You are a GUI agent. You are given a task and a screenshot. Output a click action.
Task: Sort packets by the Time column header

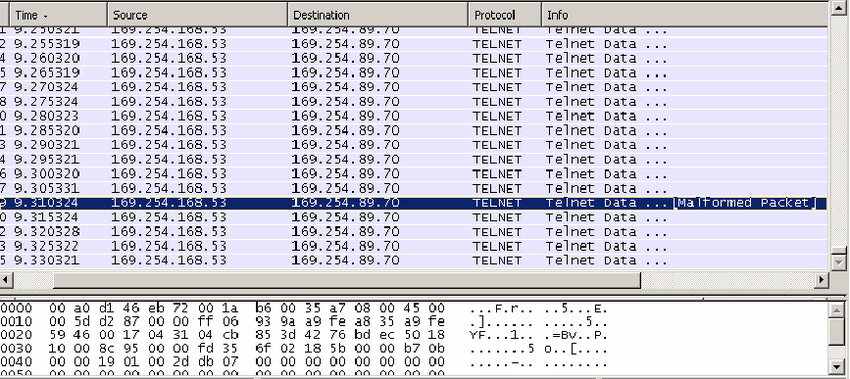coord(59,15)
